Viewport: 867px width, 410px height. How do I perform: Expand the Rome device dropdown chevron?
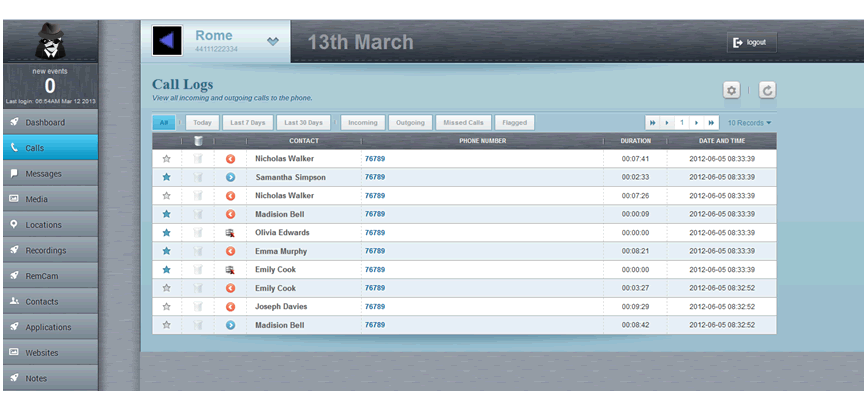(x=272, y=41)
